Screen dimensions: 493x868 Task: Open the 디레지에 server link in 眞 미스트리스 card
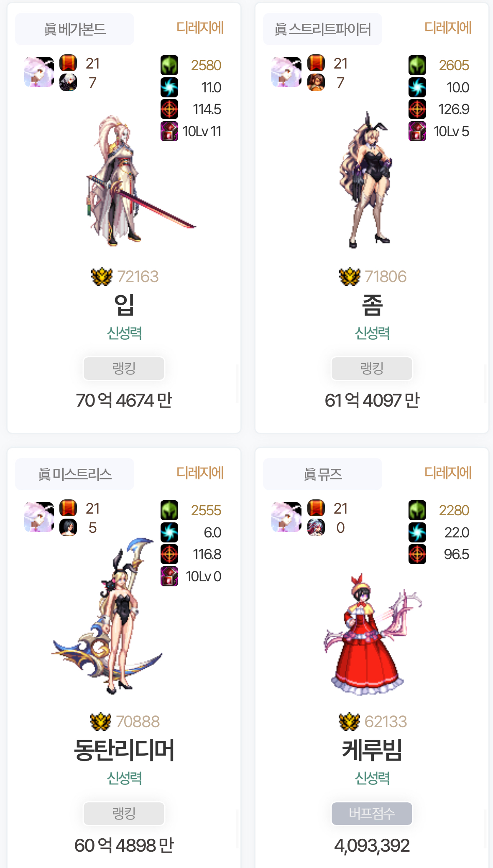pos(200,473)
